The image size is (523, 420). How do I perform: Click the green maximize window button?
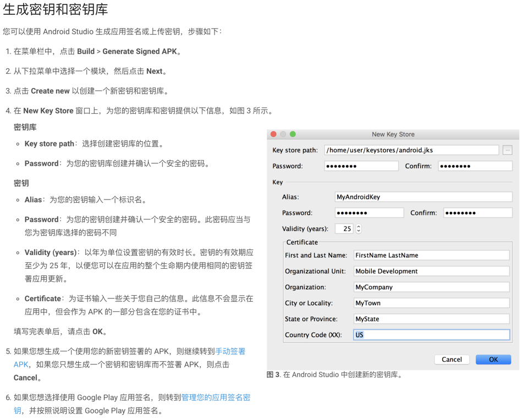(293, 134)
